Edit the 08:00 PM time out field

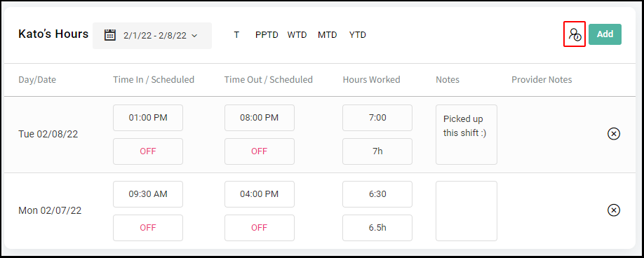[x=259, y=118]
